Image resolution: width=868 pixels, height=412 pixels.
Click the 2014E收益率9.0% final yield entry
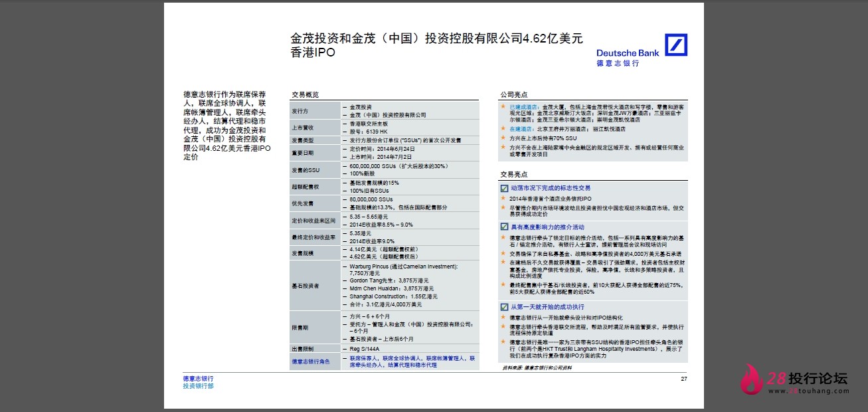[x=372, y=241]
